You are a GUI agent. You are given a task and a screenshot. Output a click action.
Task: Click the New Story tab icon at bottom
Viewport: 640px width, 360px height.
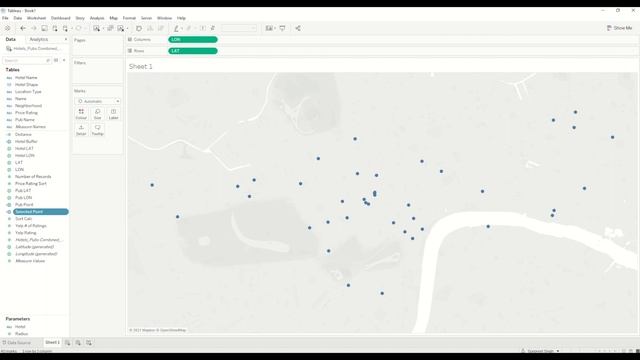[x=89, y=343]
